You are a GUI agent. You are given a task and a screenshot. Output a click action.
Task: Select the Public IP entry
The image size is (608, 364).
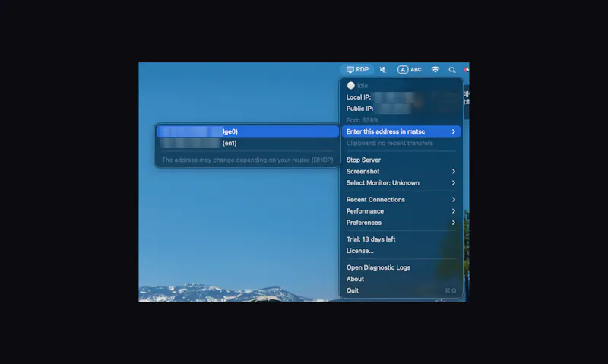pos(401,109)
